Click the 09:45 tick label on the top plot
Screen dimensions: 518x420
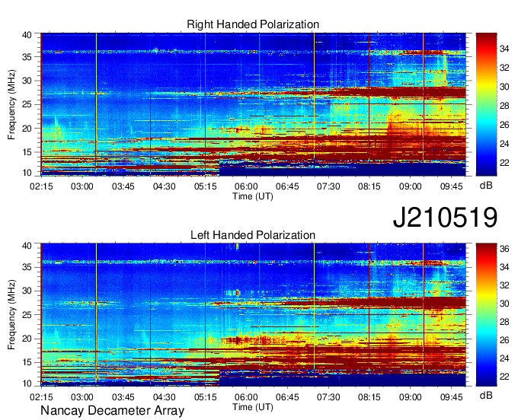pyautogui.click(x=451, y=186)
